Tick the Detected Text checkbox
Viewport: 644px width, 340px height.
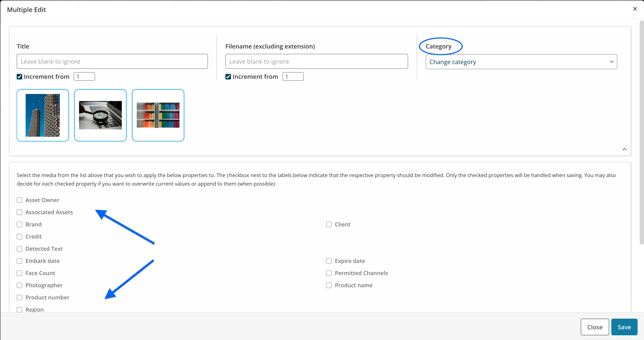pyautogui.click(x=19, y=249)
